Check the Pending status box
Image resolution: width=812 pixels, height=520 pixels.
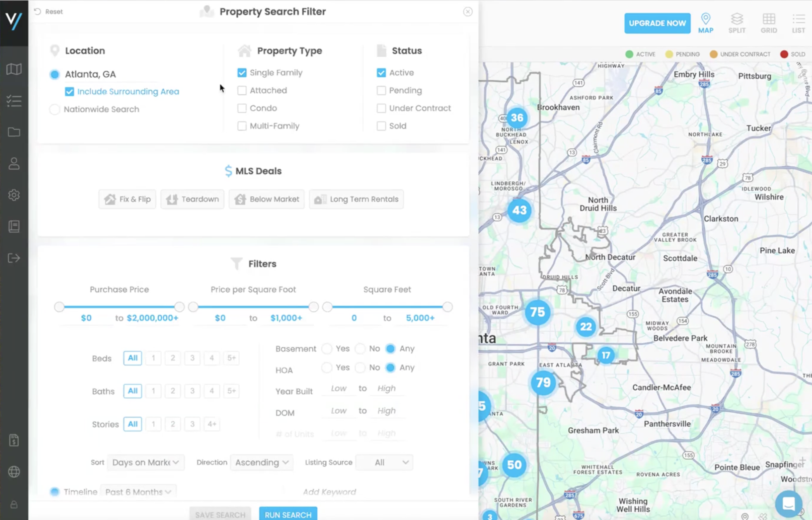[381, 90]
